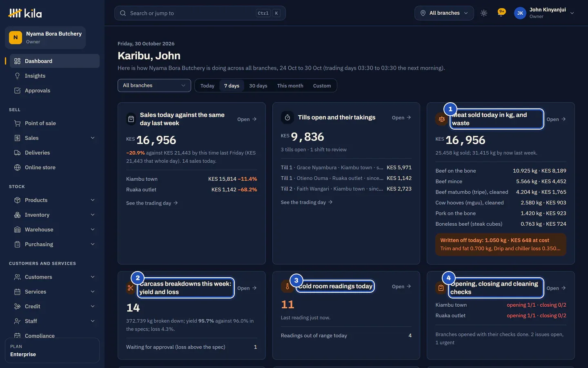Click the Approvals check icon in sidebar

pos(17,90)
